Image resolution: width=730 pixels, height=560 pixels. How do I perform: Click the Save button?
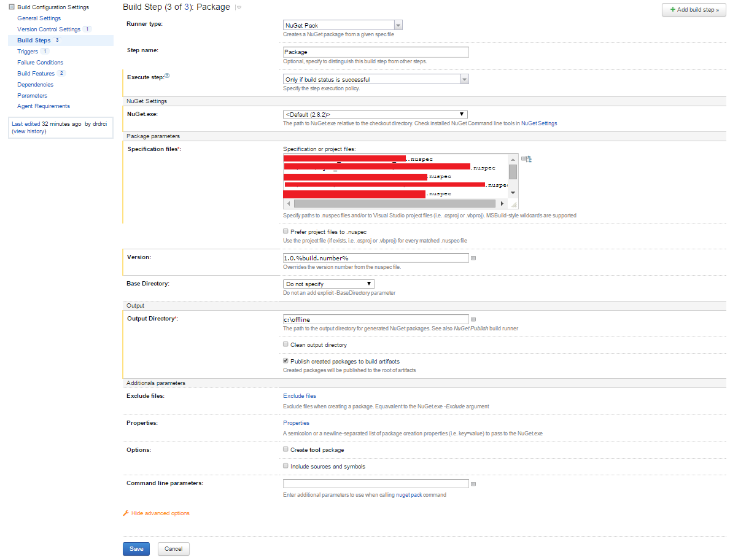pos(136,549)
